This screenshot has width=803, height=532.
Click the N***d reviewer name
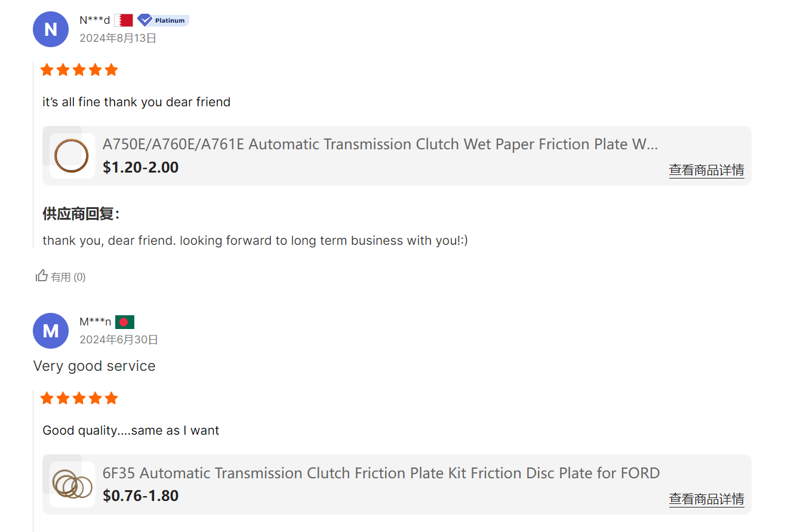[95, 20]
